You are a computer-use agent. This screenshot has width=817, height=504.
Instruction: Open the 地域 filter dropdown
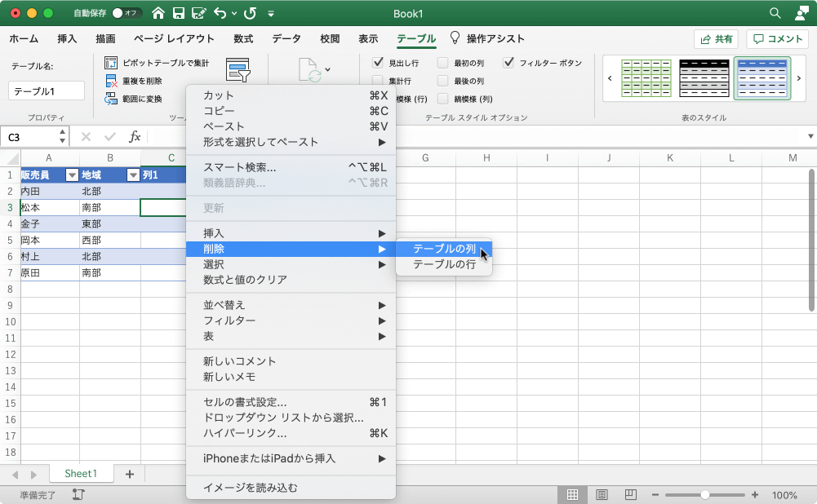133,175
